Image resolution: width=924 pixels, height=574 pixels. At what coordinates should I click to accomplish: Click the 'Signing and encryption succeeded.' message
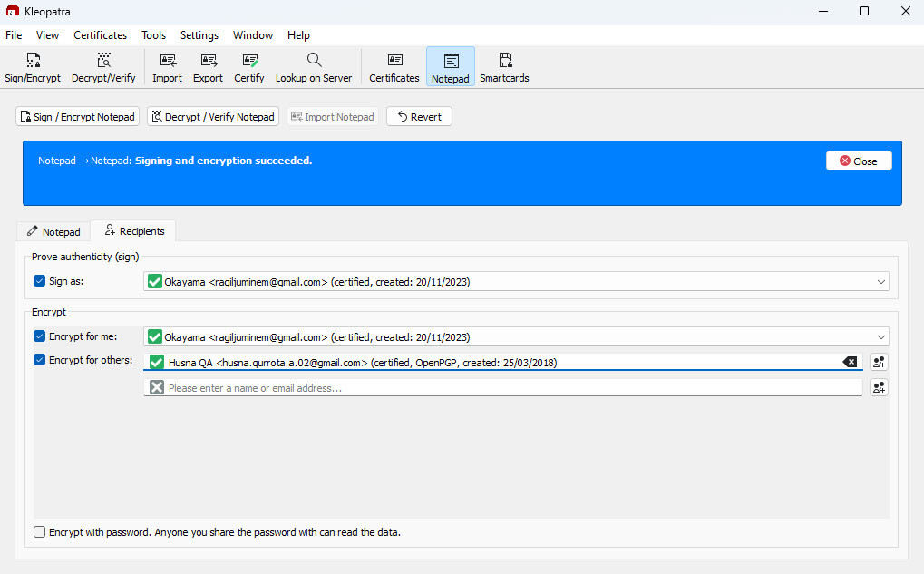coord(223,161)
